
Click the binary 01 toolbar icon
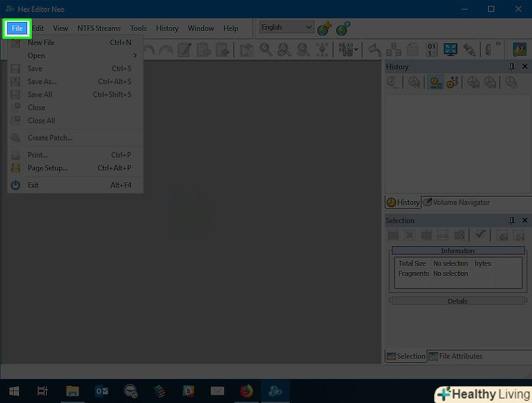coord(432,50)
